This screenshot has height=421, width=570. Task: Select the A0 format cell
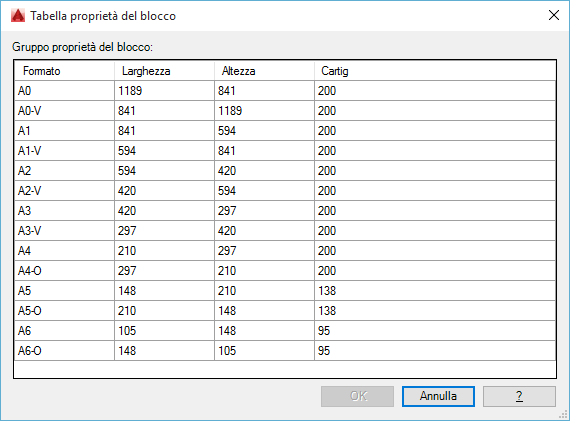(x=64, y=91)
